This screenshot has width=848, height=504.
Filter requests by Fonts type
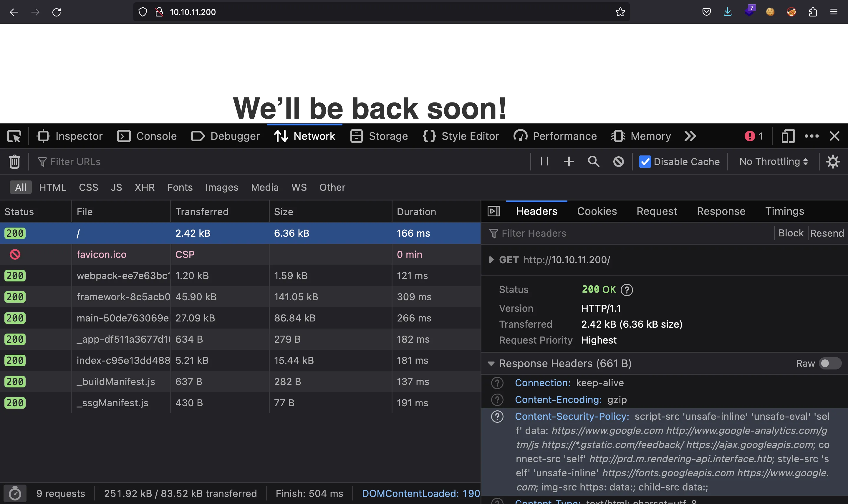coord(180,187)
